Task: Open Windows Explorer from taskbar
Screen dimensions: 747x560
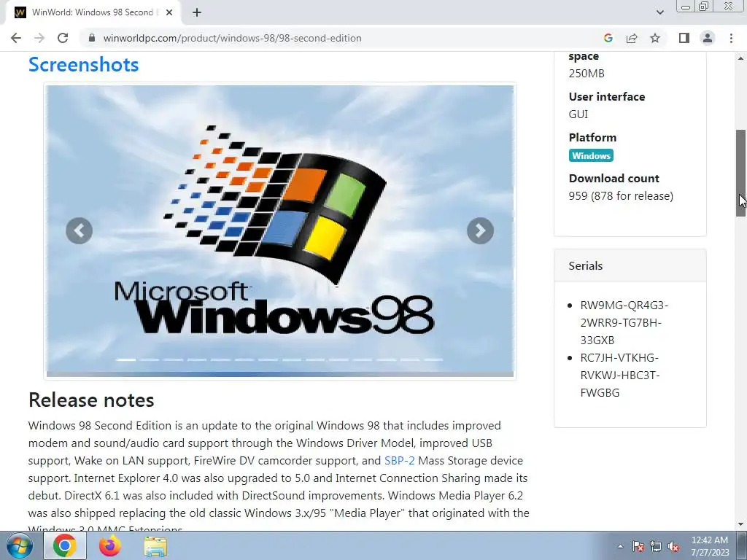Action: click(155, 546)
